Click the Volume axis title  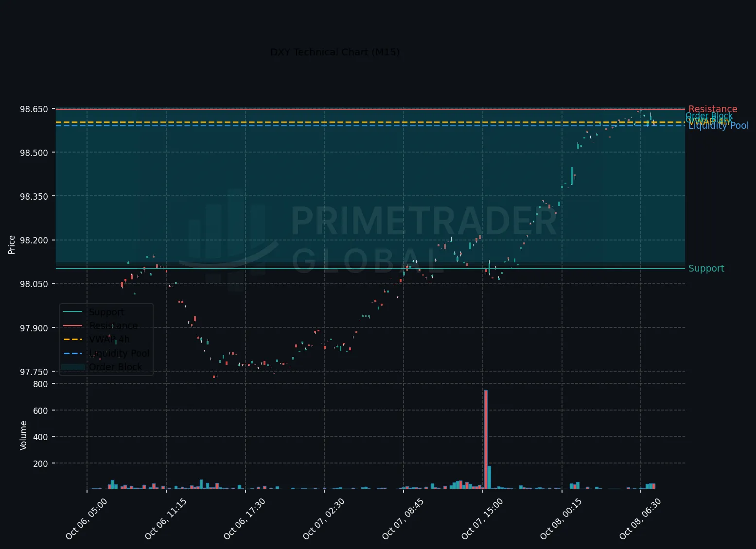tap(23, 435)
